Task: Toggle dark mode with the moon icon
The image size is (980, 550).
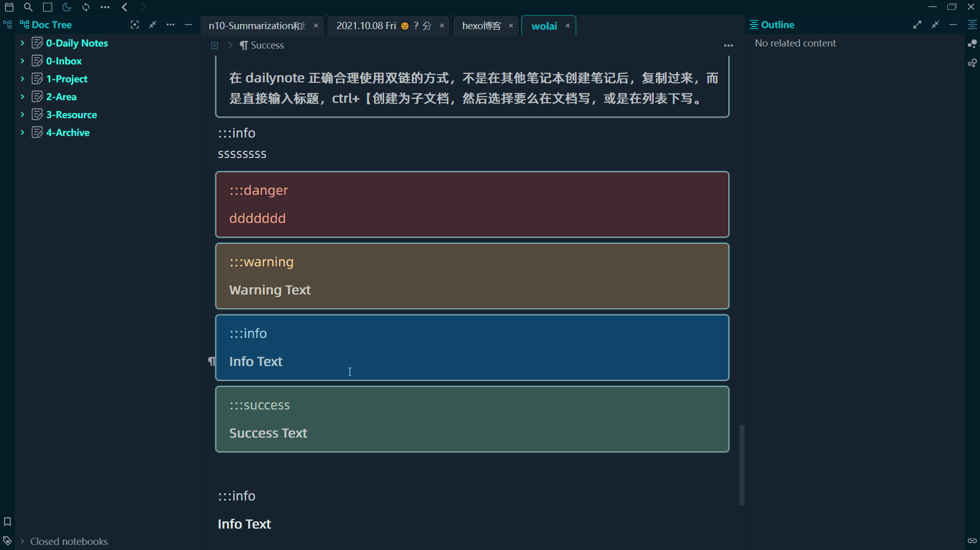Action: pyautogui.click(x=66, y=7)
